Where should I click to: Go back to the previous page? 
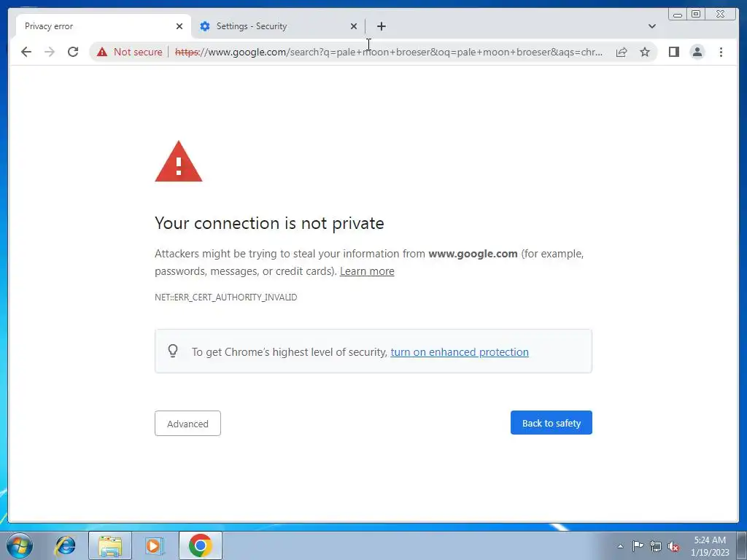point(26,52)
